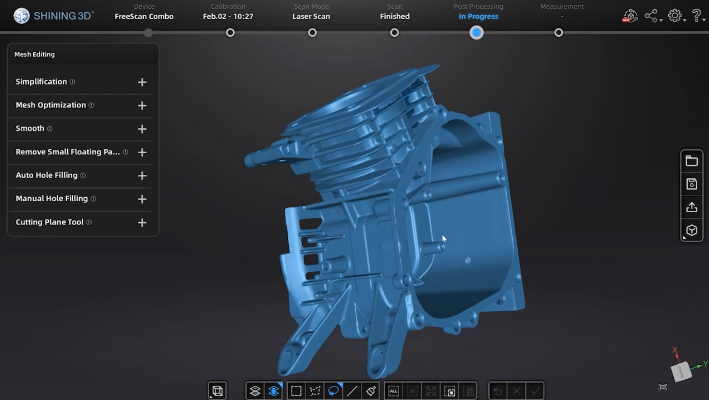Click the export upload icon
Image resolution: width=709 pixels, height=400 pixels.
pyautogui.click(x=691, y=207)
